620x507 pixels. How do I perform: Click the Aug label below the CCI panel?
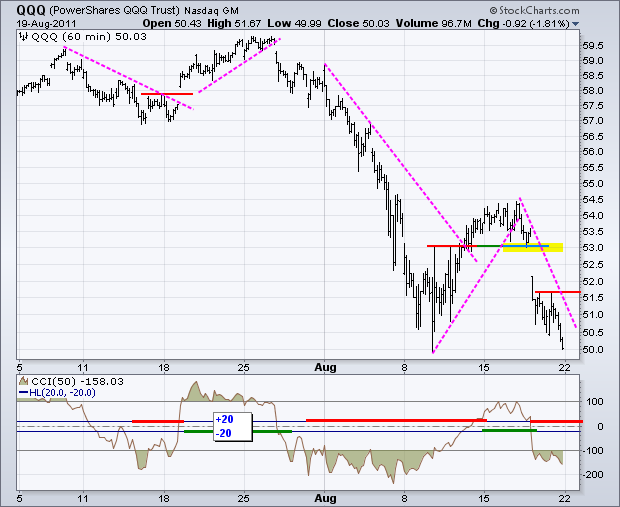(325, 498)
